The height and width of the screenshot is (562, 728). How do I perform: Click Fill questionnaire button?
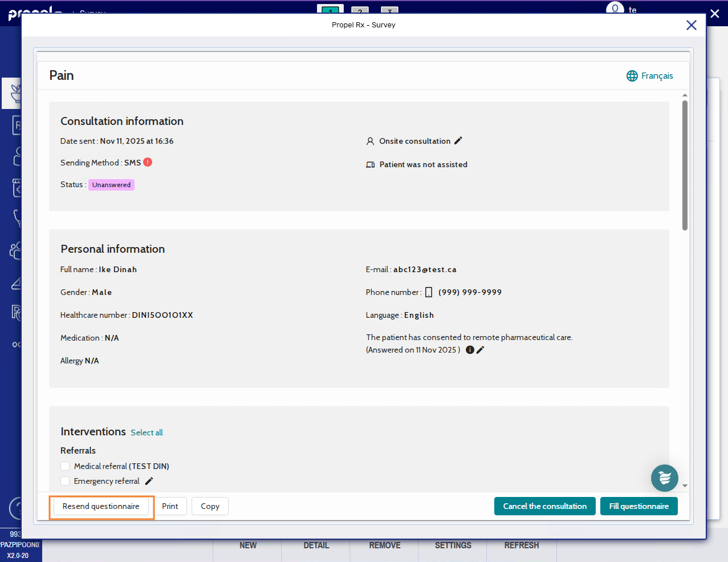point(638,506)
